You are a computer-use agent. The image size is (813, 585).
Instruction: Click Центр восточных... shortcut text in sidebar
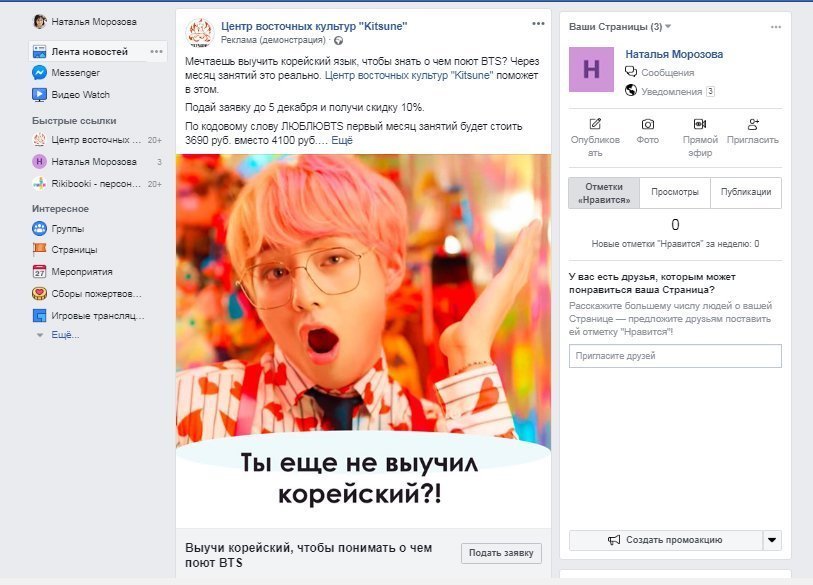(96, 140)
